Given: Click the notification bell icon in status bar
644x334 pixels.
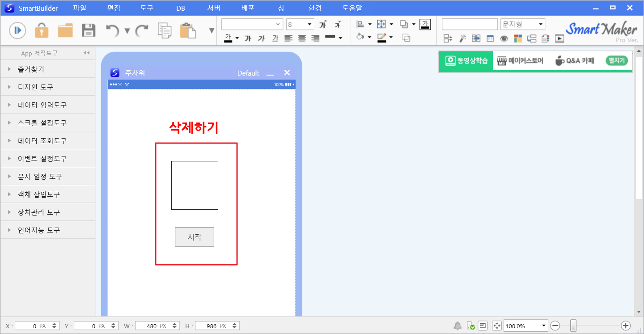Looking at the screenshot, I should coord(458,326).
